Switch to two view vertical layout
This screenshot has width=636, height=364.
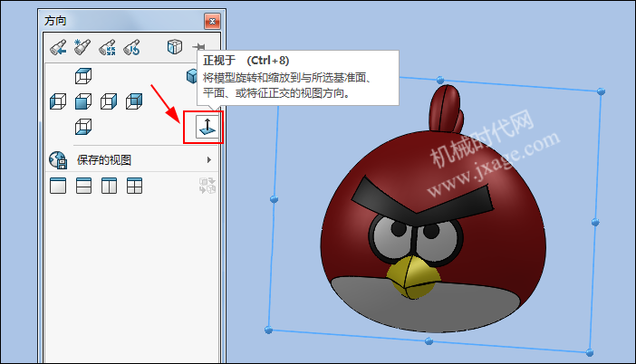(x=109, y=186)
